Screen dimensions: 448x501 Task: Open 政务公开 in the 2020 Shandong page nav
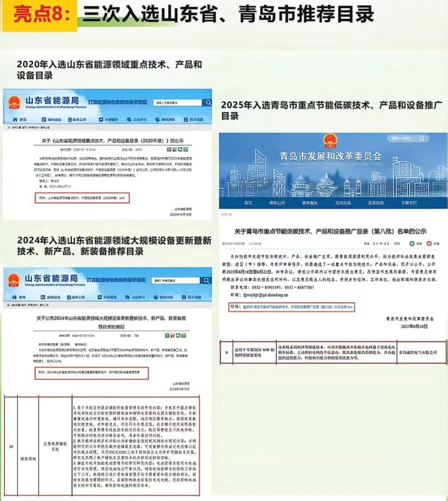[77, 119]
